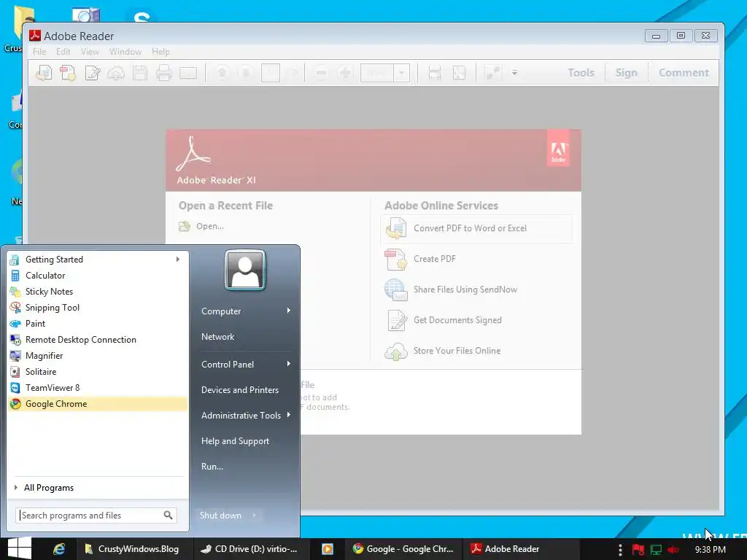The width and height of the screenshot is (747, 560).
Task: Click the fit one full page icon
Action: click(460, 73)
